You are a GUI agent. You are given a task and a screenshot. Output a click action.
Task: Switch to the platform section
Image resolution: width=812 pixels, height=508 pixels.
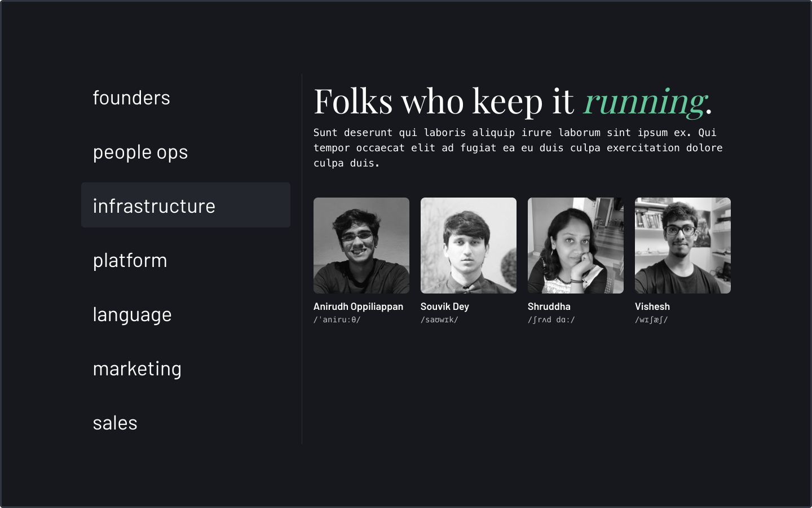click(x=130, y=260)
